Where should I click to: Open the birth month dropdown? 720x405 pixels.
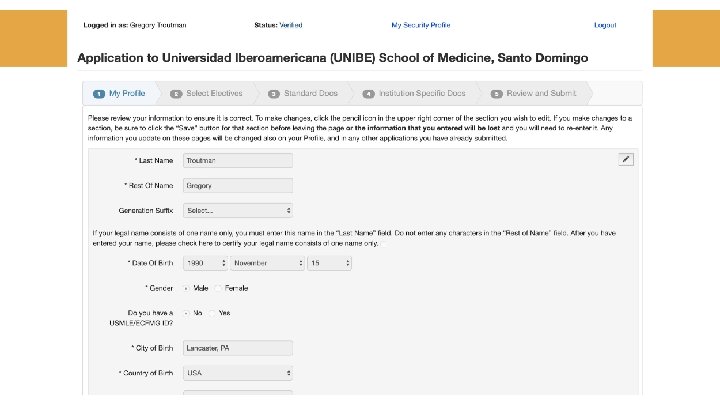pos(267,263)
